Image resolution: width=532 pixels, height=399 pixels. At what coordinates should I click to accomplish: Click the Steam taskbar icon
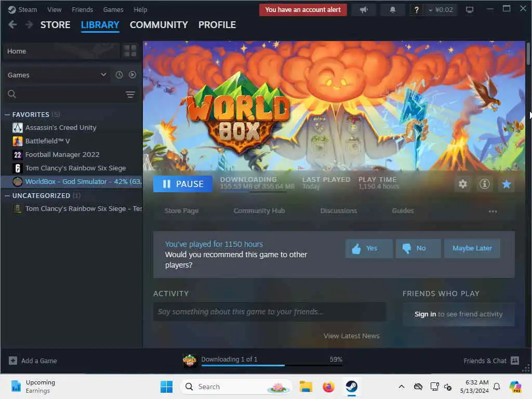tap(352, 387)
